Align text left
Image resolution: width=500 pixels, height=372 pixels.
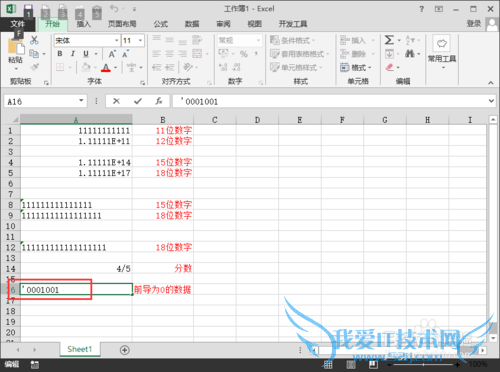point(157,54)
